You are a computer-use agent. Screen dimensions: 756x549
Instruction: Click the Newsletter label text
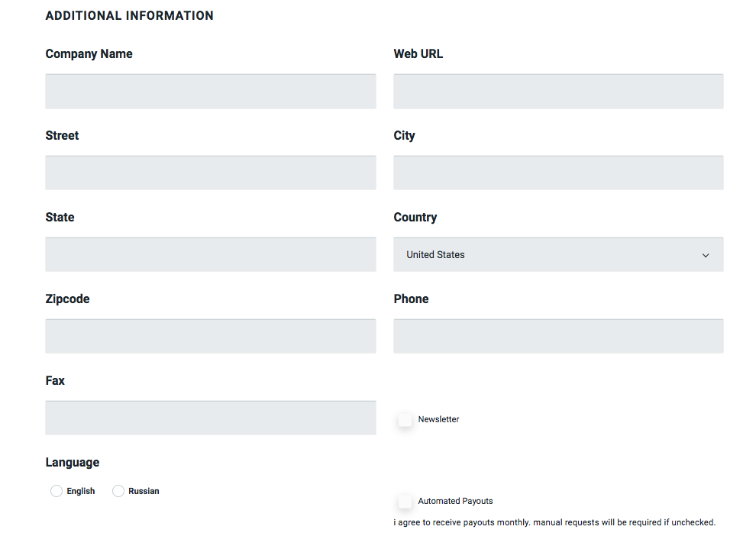(438, 419)
